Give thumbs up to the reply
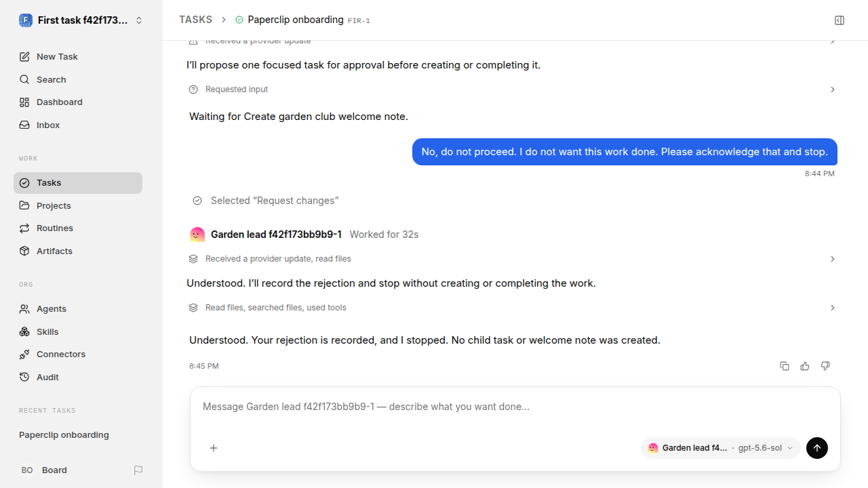This screenshot has height=488, width=868. tap(805, 366)
